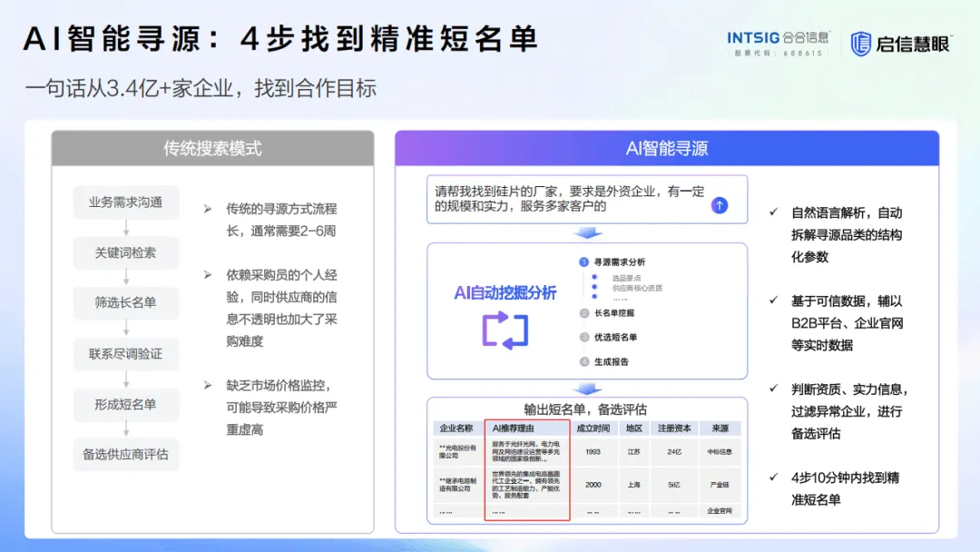This screenshot has width=980, height=552.
Task: Click the 注册资本 column header
Action: pos(673,429)
